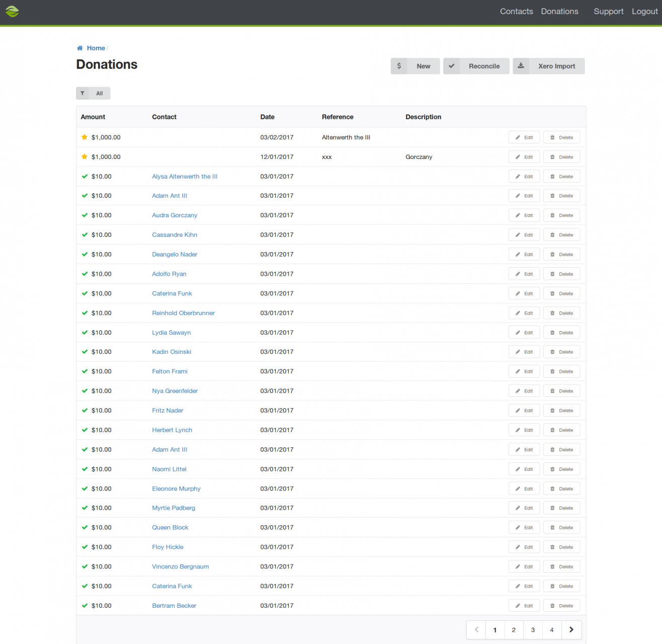
Task: Click the green reconciled check for Audra Gorczany
Action: pos(84,215)
